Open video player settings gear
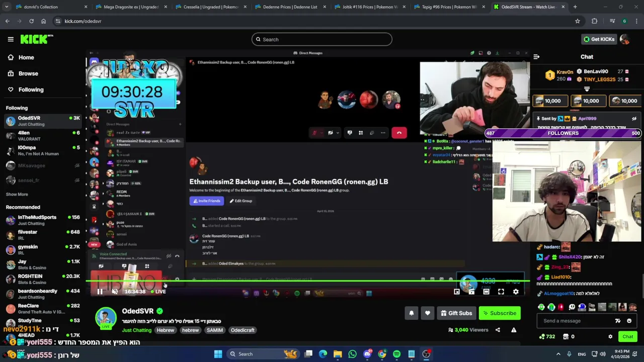The width and height of the screenshot is (644, 362). (x=516, y=292)
